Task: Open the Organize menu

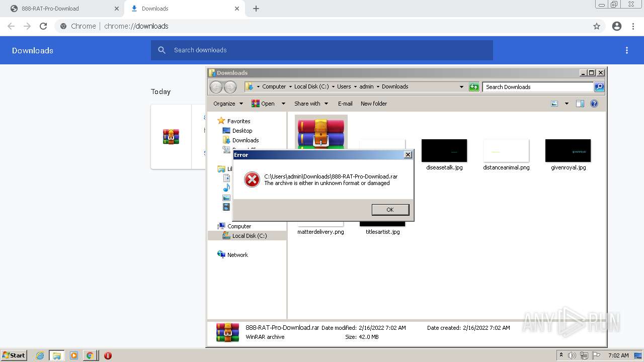Action: 228,104
